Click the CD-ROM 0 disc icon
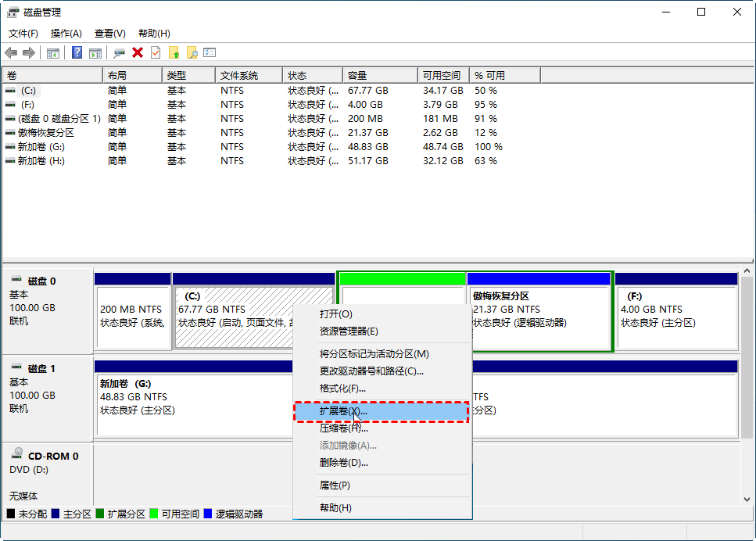This screenshot has height=541, width=756. click(17, 453)
